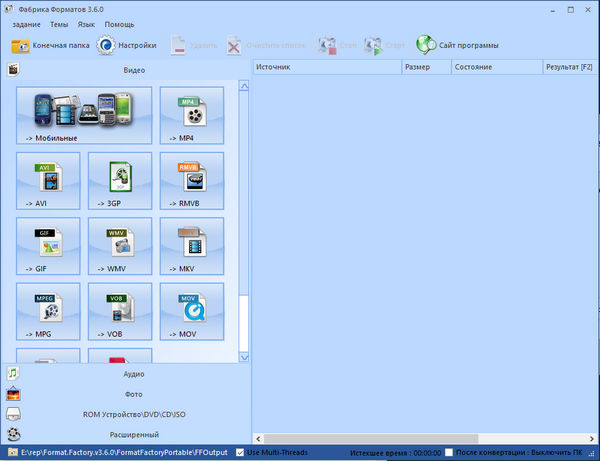The image size is (600, 461).
Task: Click the Аудио music note icon
Action: (x=13, y=373)
